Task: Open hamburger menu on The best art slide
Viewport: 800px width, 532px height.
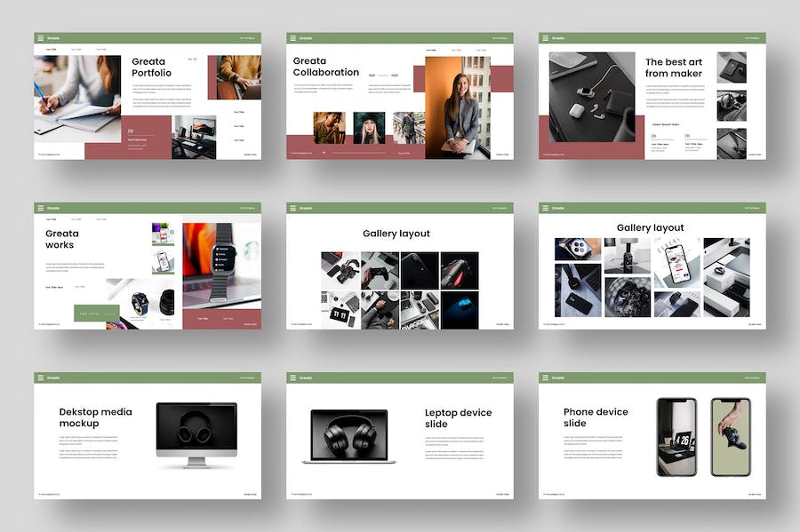Action: click(546, 38)
